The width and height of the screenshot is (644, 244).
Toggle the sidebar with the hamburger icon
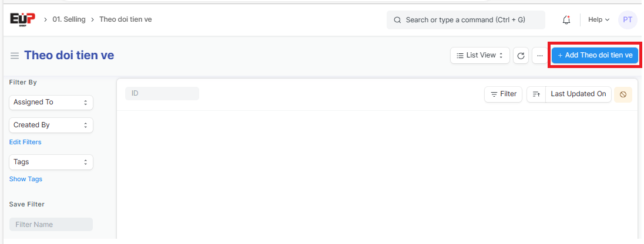point(15,56)
